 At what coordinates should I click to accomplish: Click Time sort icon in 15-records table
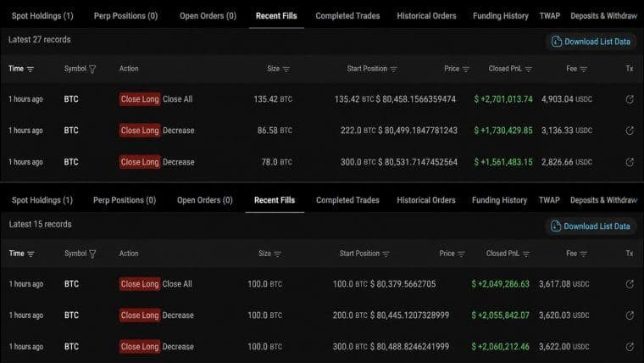31,254
